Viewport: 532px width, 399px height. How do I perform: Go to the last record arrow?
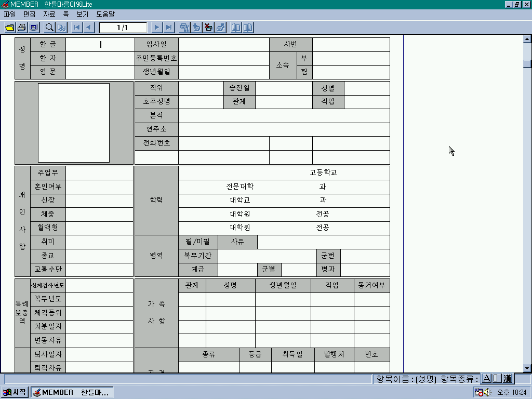[169, 28]
